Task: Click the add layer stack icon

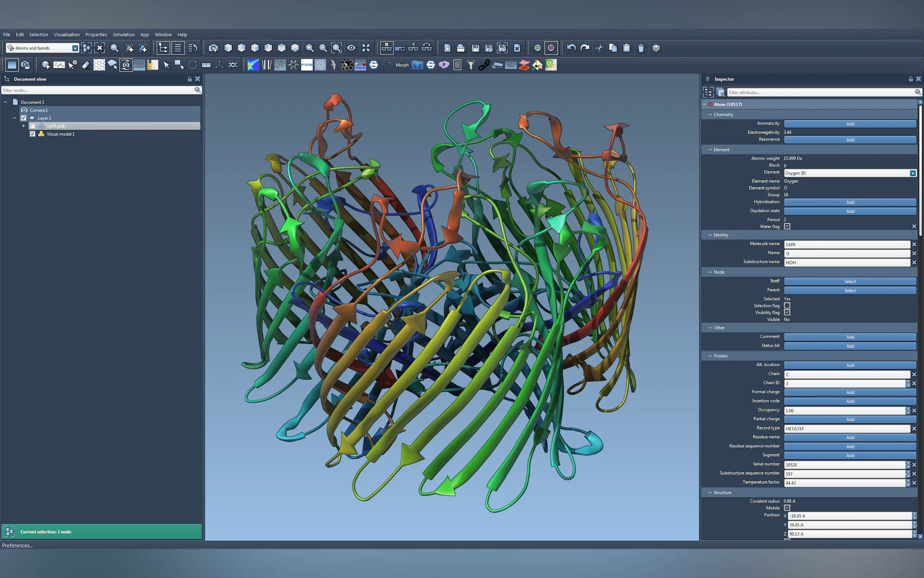Action: [656, 48]
